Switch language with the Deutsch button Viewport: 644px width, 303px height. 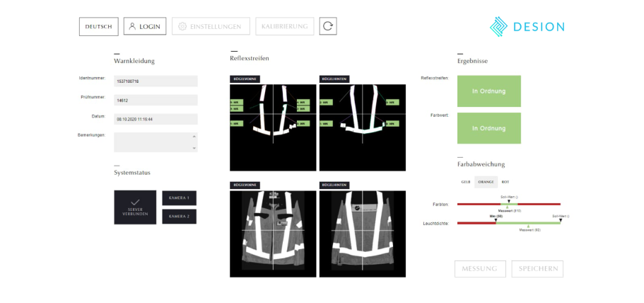pyautogui.click(x=98, y=26)
